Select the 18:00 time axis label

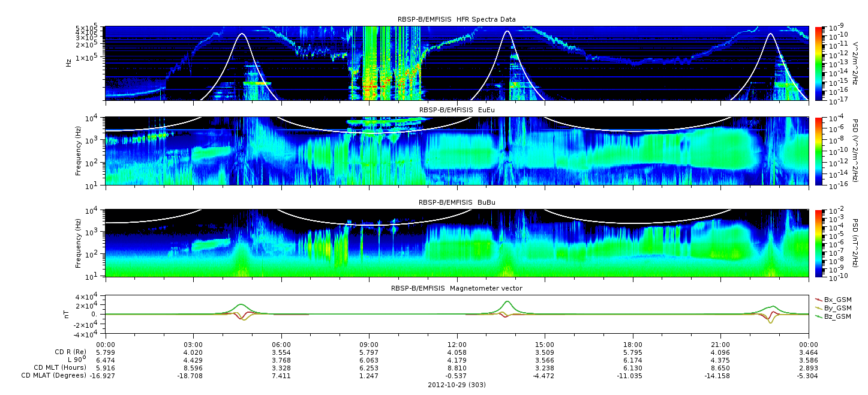click(x=633, y=343)
